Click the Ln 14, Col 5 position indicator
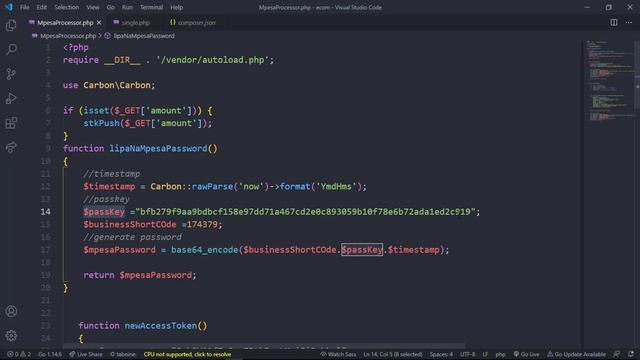 [393, 354]
